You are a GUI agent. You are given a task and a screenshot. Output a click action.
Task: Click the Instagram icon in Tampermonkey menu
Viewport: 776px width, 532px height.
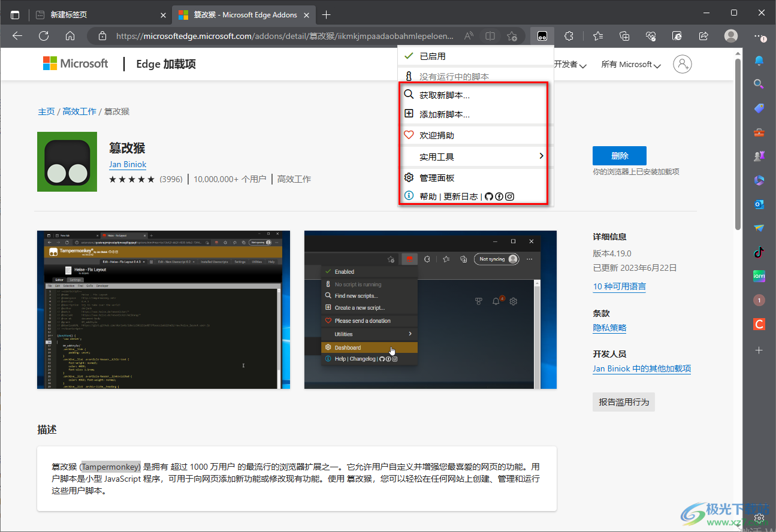pyautogui.click(x=509, y=197)
